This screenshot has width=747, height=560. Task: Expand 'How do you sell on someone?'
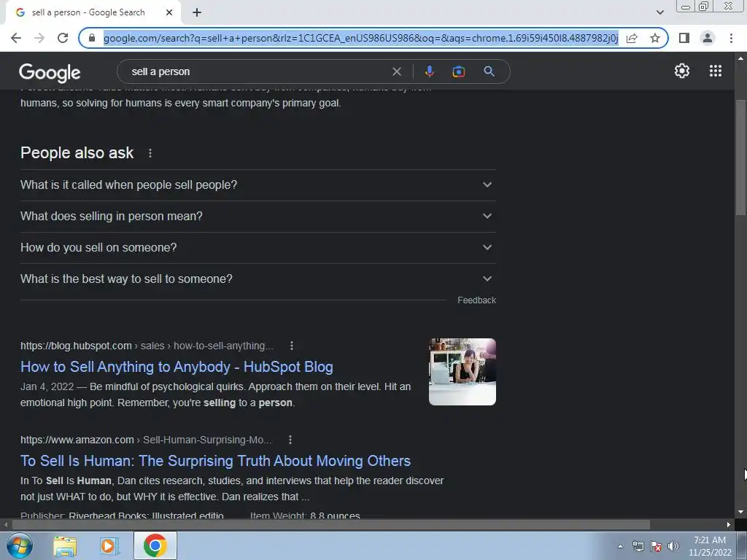(258, 248)
